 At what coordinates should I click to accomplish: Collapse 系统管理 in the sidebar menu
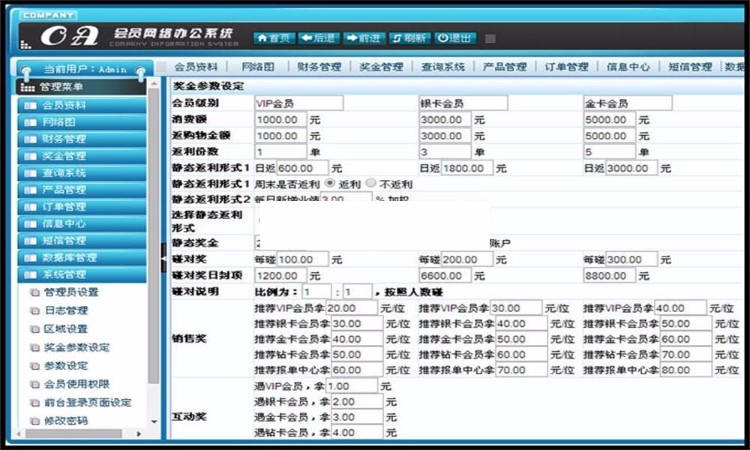click(x=82, y=274)
